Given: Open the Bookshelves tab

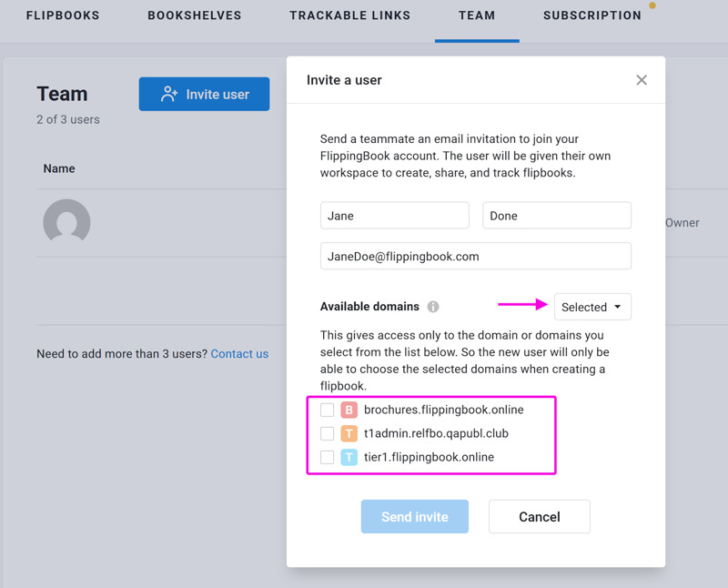Looking at the screenshot, I should click(195, 15).
